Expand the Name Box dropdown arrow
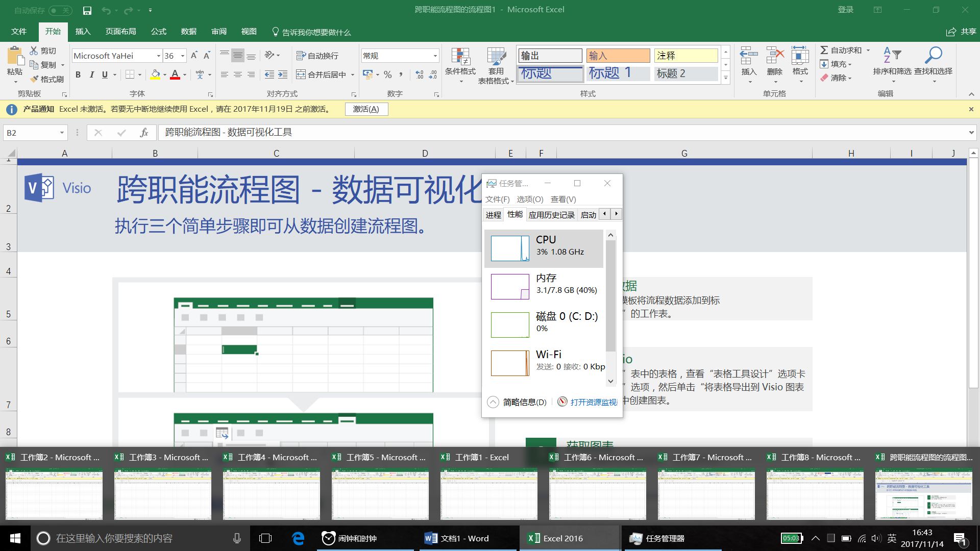 (62, 133)
